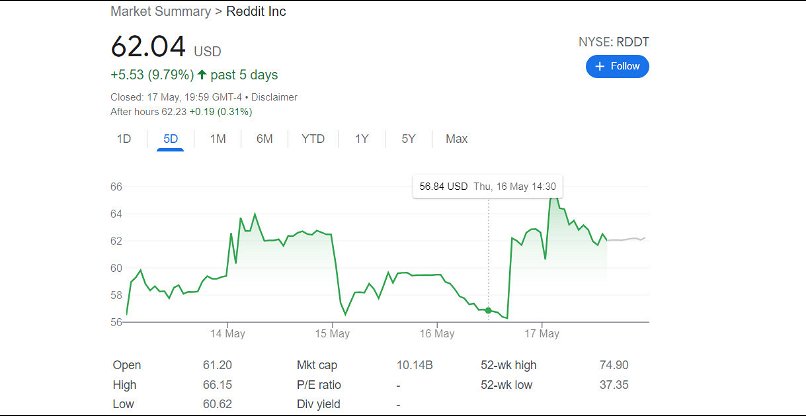Click the Follow button
This screenshot has width=806, height=416.
[617, 66]
